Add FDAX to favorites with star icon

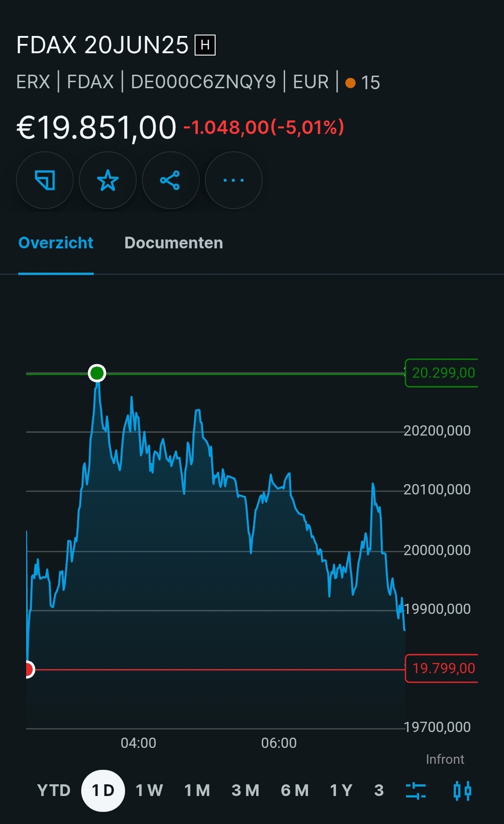(x=108, y=180)
